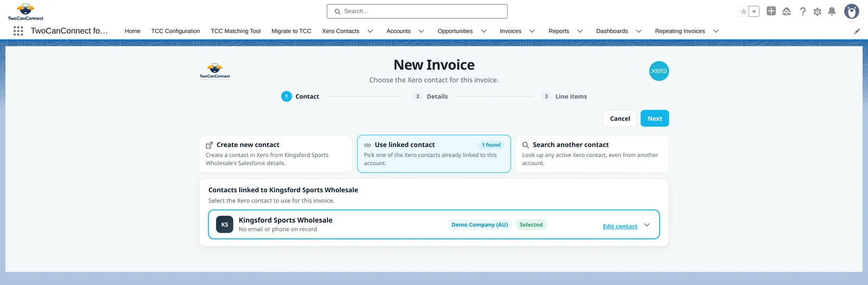
Task: Open the Reports tab
Action: tap(559, 31)
